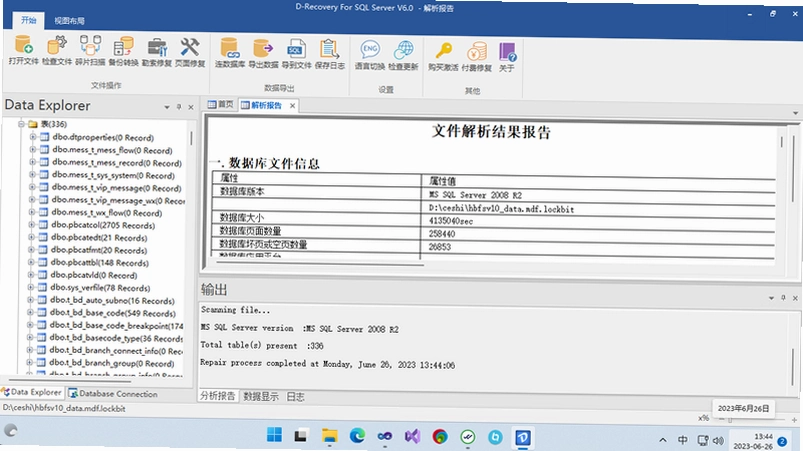803x451 pixels.
Task: Switch to the Database Connection bottom tab
Action: point(113,394)
